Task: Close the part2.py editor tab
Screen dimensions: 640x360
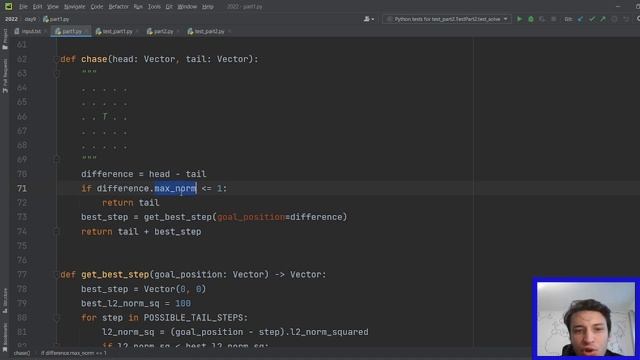Action: 178,31
